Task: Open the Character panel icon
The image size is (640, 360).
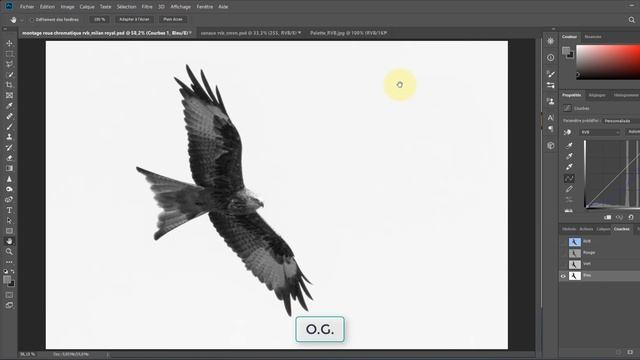Action: 551,118
